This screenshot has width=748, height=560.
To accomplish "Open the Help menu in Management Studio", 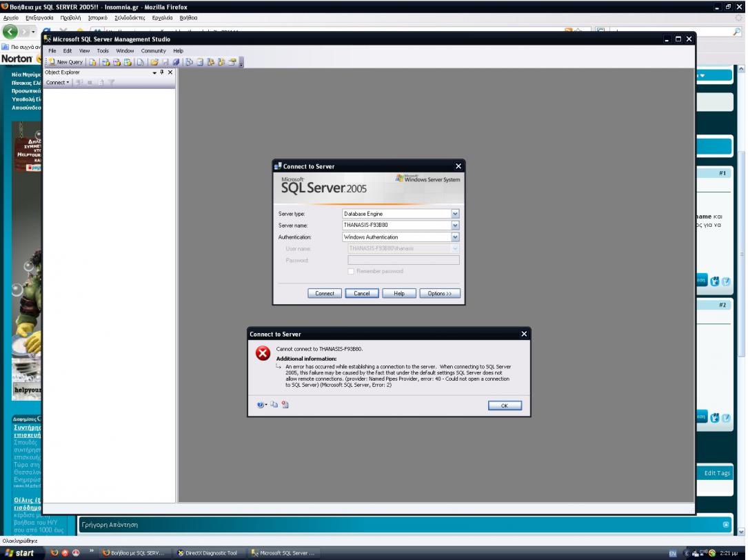I will (x=178, y=50).
